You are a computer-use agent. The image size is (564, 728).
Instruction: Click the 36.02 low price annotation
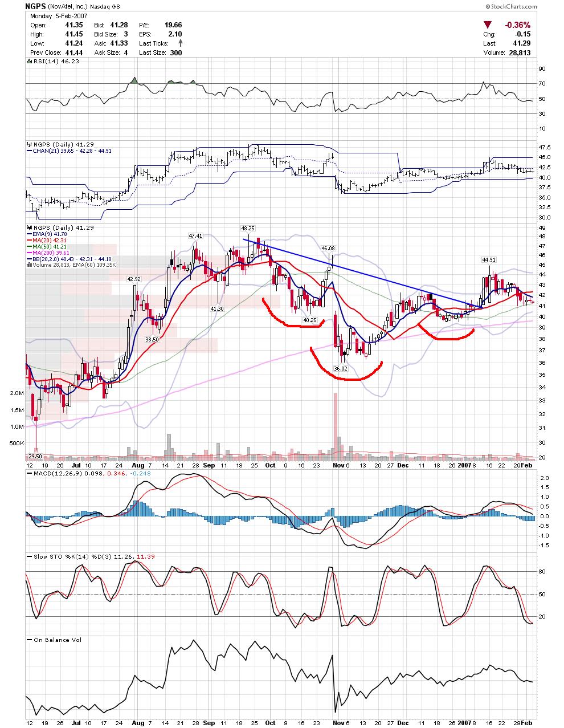tap(341, 369)
